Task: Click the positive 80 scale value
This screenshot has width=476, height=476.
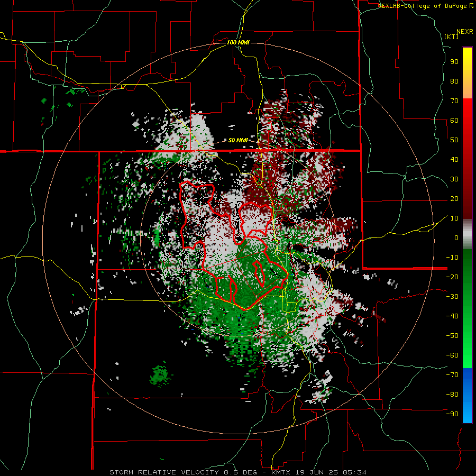Action: (454, 81)
